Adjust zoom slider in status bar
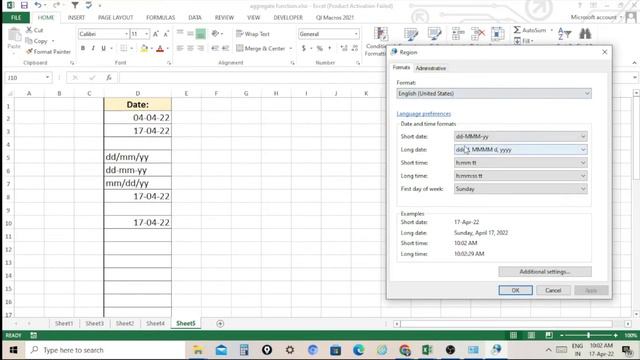Image resolution: width=640 pixels, height=360 pixels. click(x=588, y=335)
